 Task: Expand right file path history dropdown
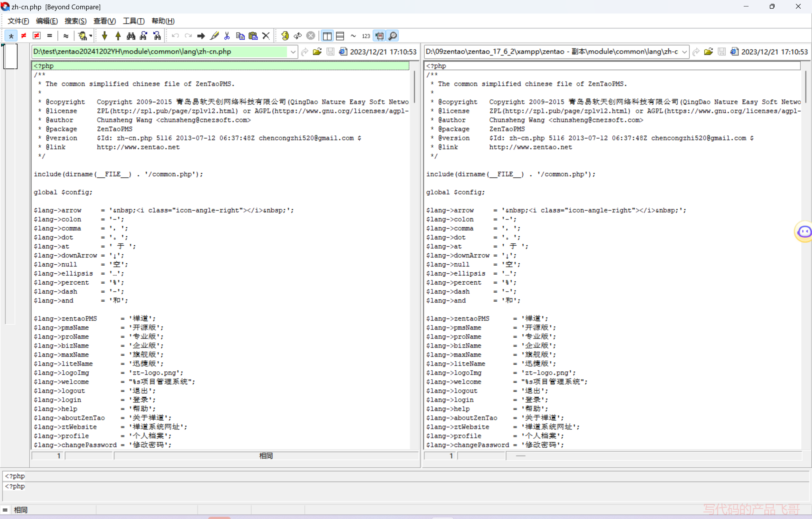coord(684,52)
